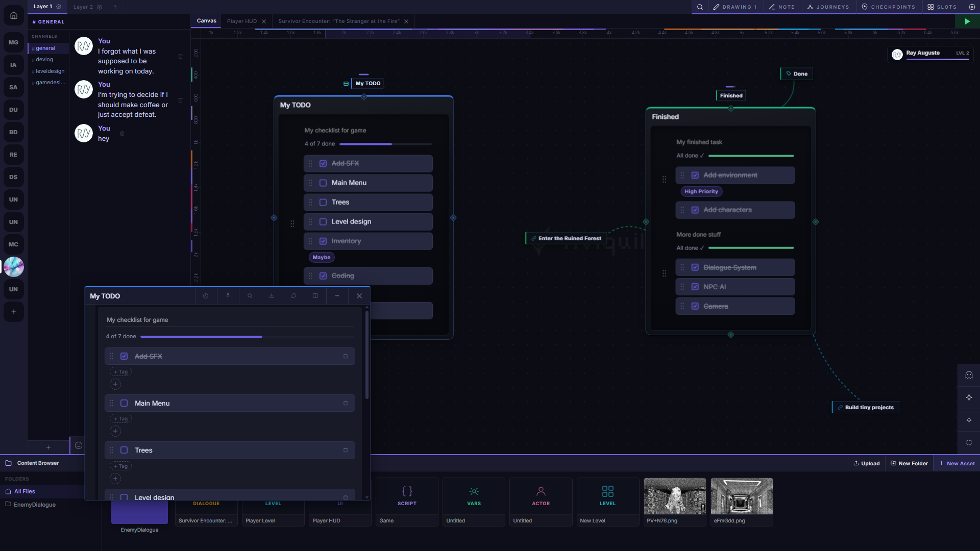The height and width of the screenshot is (551, 980).
Task: Open settings gear in the top-right toolbar
Action: 972,7
